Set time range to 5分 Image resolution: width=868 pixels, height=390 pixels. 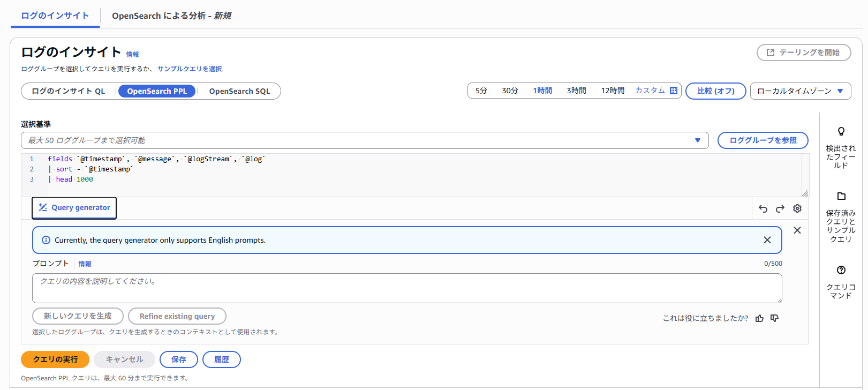click(481, 91)
